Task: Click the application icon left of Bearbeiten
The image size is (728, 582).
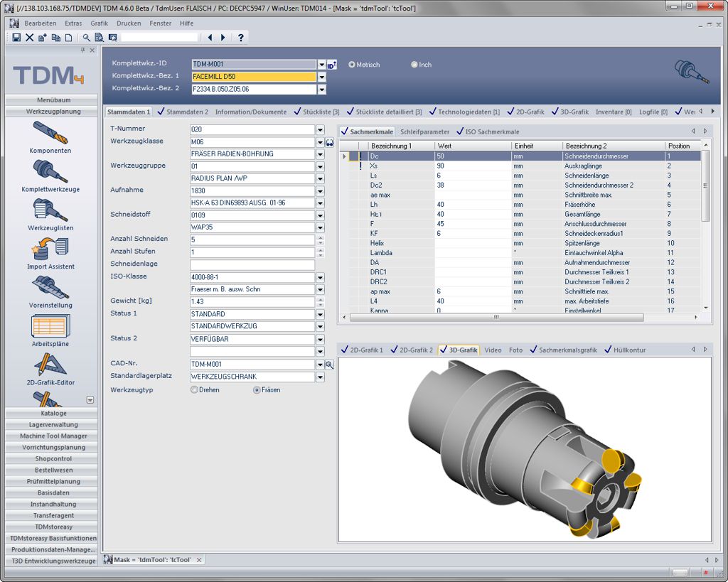Action: pyautogui.click(x=14, y=23)
